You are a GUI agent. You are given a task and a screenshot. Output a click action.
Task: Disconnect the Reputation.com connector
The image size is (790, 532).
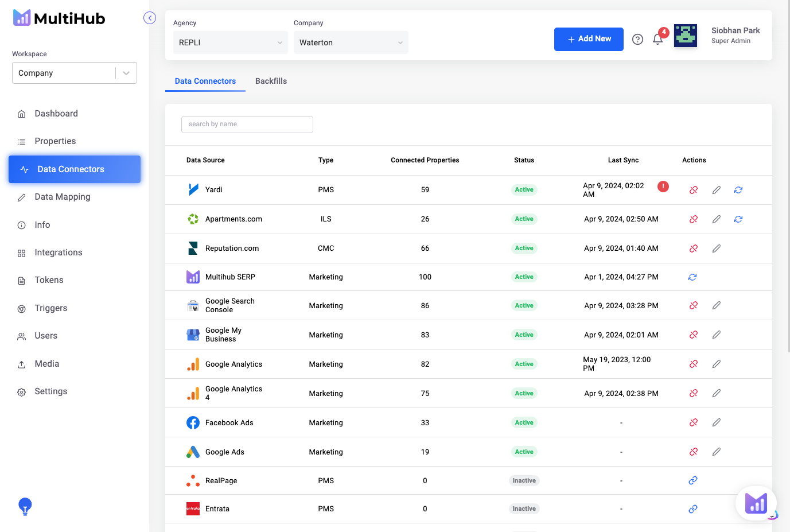(694, 248)
